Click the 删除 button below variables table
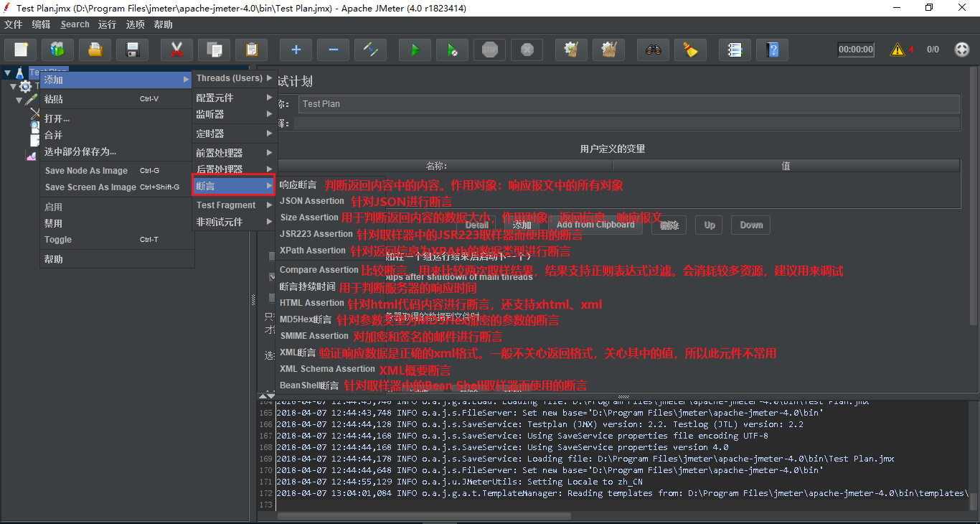Screen dimensions: 980x524 tap(669, 225)
